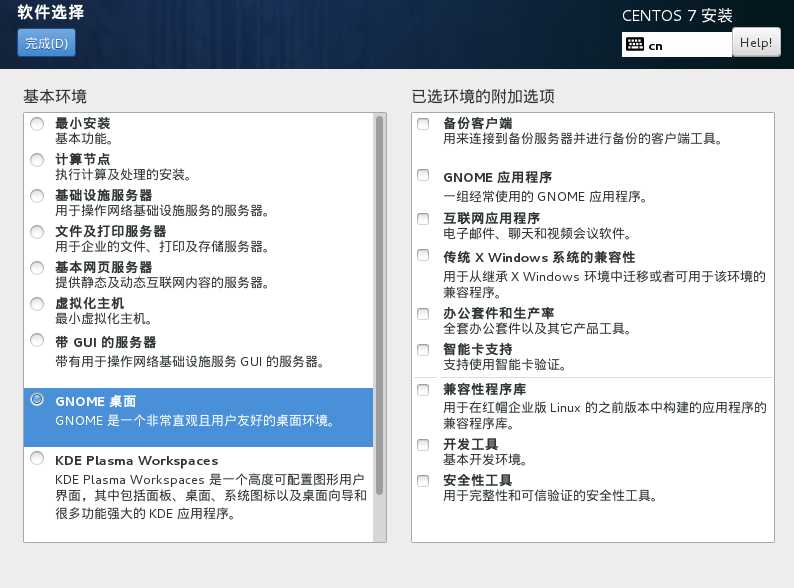Click the 执行计算及处理的安装。 description
The image size is (794, 588).
pos(123,175)
